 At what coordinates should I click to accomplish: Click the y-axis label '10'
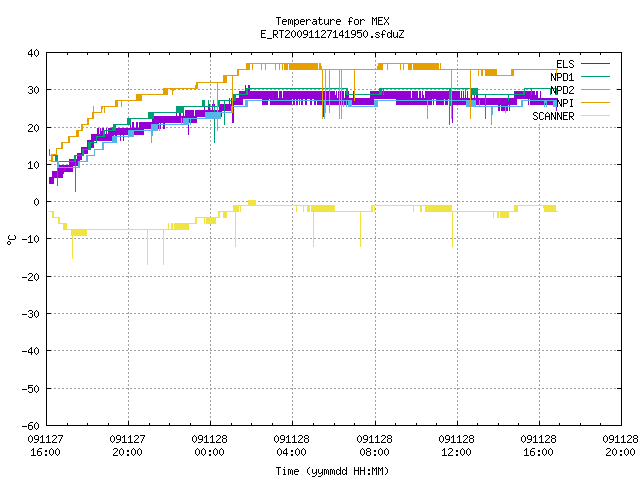[33, 165]
